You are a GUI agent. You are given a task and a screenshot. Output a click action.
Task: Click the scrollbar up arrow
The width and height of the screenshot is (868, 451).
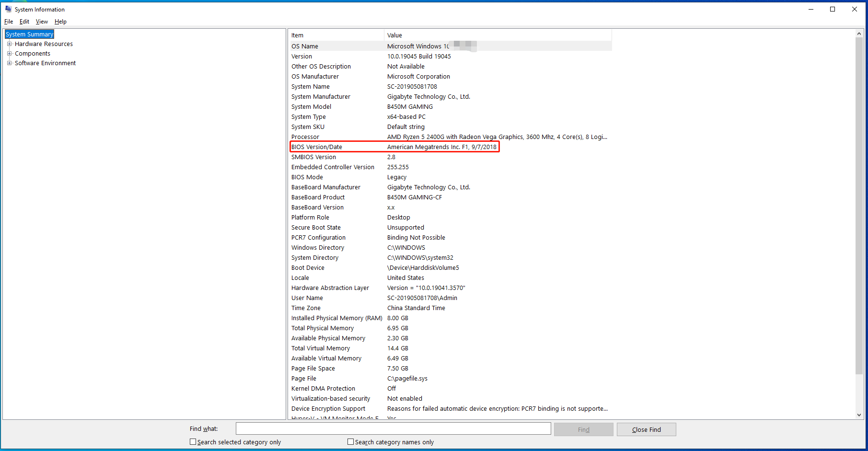pos(859,34)
